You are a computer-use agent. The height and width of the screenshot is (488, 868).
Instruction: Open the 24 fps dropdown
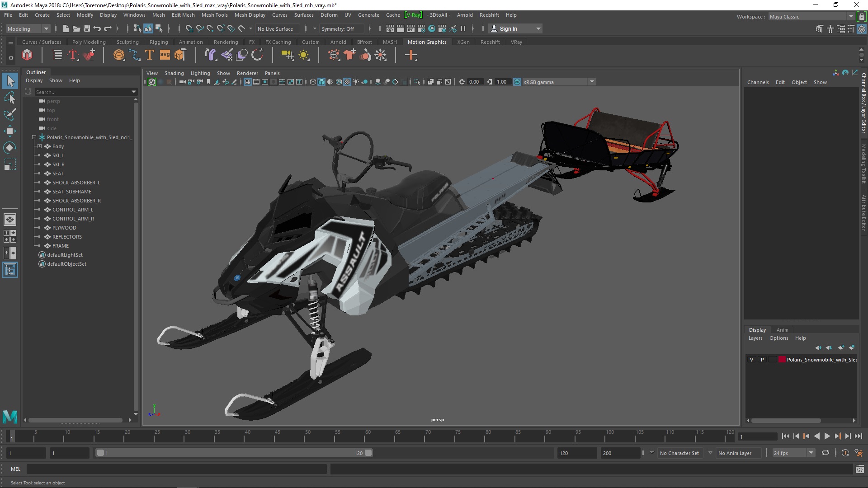pyautogui.click(x=793, y=453)
